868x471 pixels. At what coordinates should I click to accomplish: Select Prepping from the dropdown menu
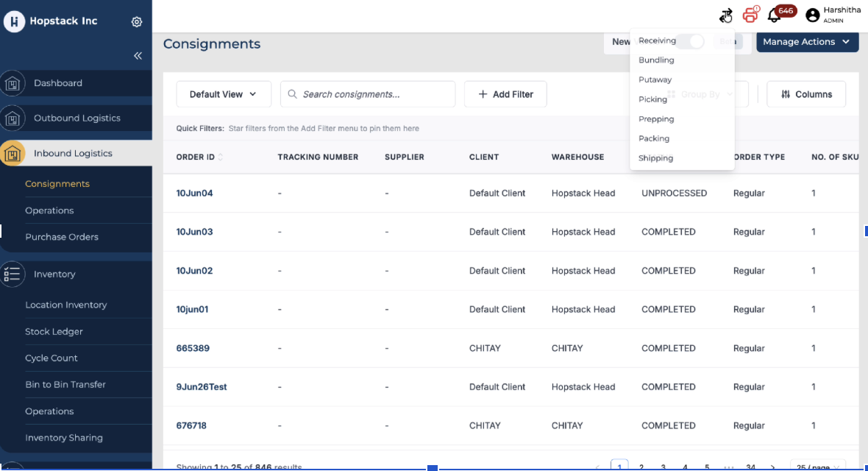pyautogui.click(x=656, y=119)
